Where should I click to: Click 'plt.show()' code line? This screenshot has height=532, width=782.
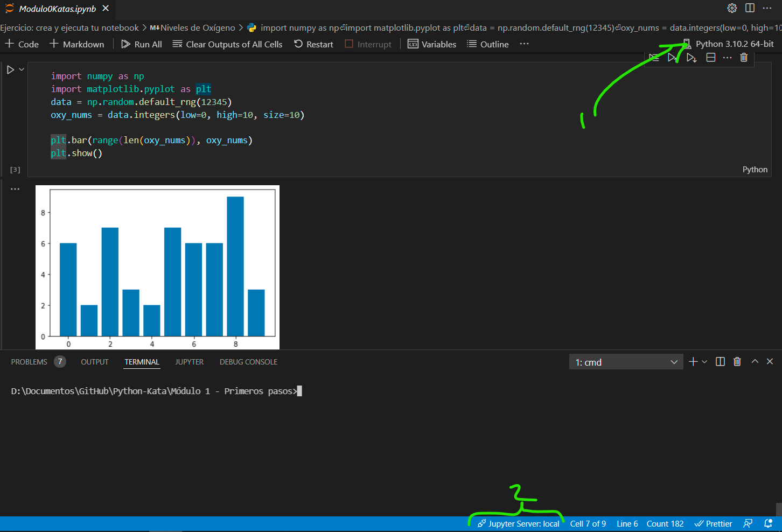(x=76, y=153)
